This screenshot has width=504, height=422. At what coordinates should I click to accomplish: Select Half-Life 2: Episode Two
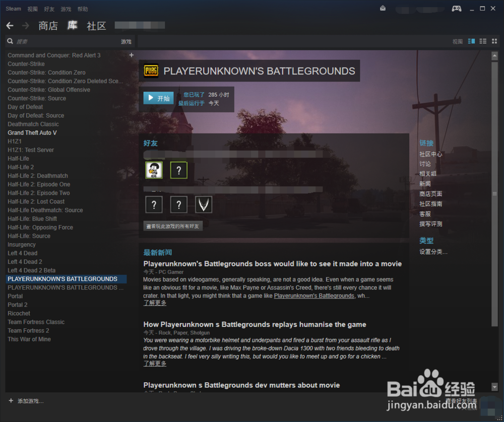pyautogui.click(x=39, y=193)
